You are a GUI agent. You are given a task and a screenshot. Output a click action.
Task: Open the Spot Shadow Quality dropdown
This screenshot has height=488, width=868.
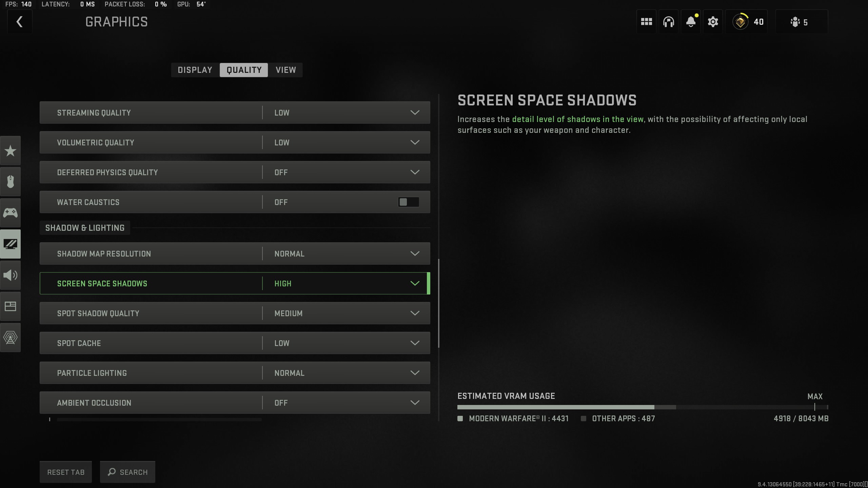[x=414, y=313]
